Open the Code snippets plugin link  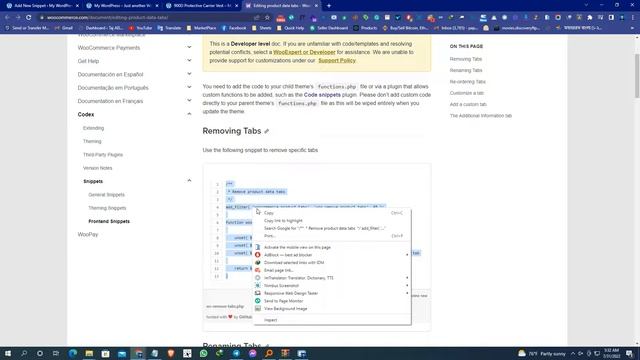[x=322, y=95]
